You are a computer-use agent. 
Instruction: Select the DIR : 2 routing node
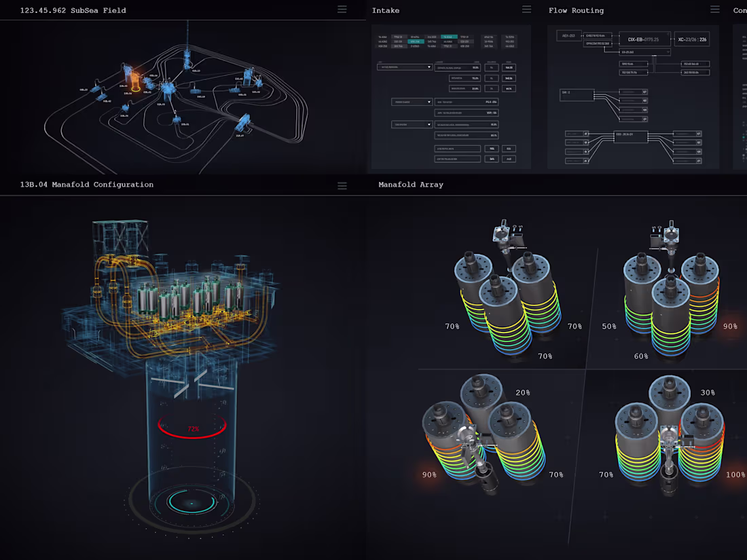coord(577,95)
